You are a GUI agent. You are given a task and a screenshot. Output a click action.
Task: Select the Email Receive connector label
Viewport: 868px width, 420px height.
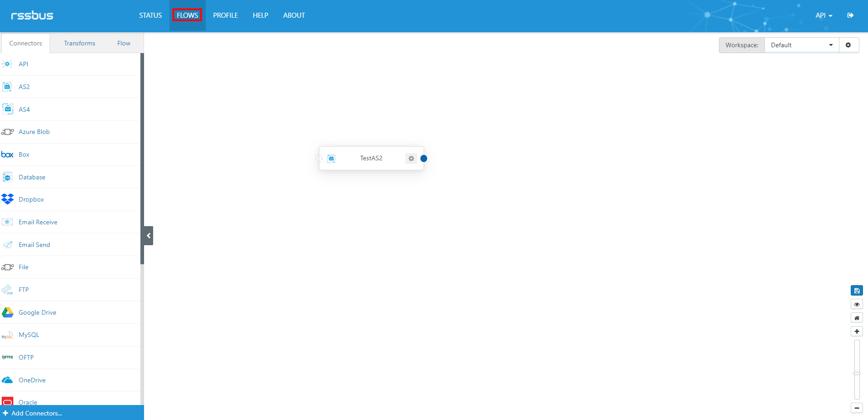38,222
